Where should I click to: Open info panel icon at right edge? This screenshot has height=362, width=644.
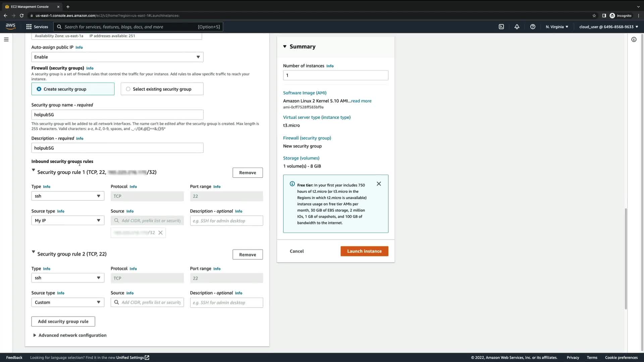[634, 40]
